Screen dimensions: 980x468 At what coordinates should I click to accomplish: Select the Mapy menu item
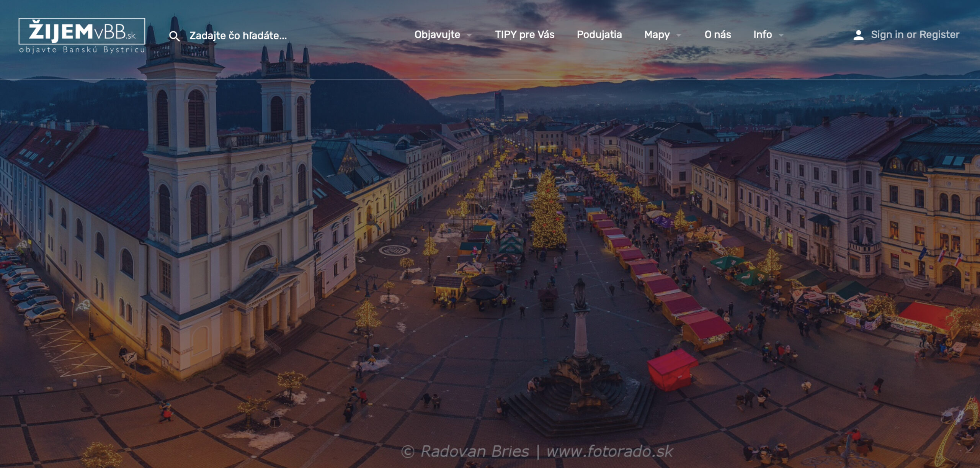[x=657, y=34]
